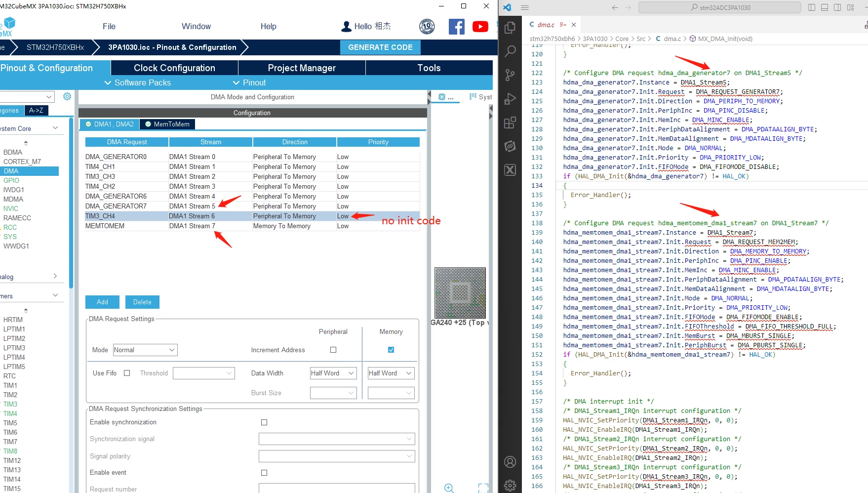
Task: Expand the Analog category
Action: [55, 276]
